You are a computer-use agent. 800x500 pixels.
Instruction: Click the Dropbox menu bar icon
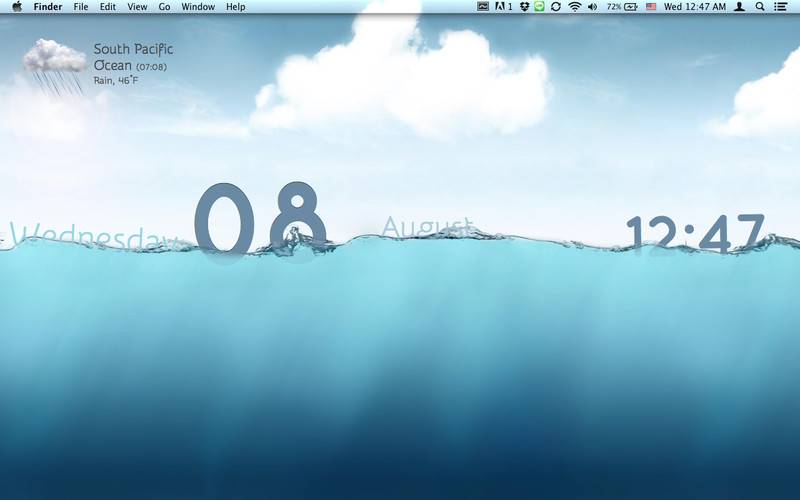524,7
